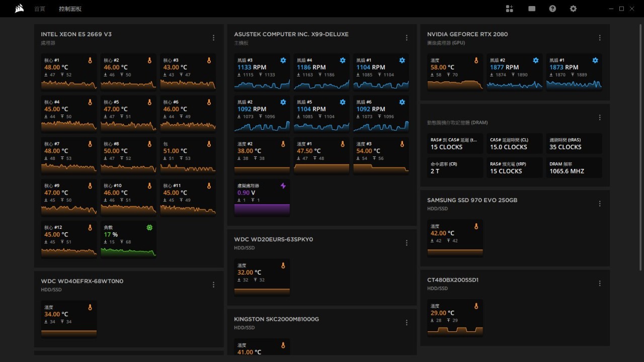Viewport: 644px width, 362px height.
Task: Click thermometer icon on Samsung SSD 42.00 °C tile
Action: click(476, 226)
